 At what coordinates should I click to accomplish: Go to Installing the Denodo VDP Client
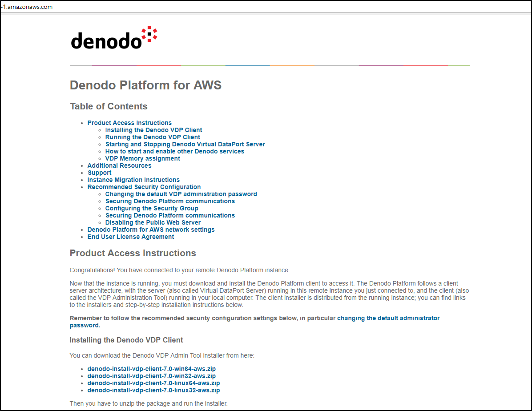point(153,130)
